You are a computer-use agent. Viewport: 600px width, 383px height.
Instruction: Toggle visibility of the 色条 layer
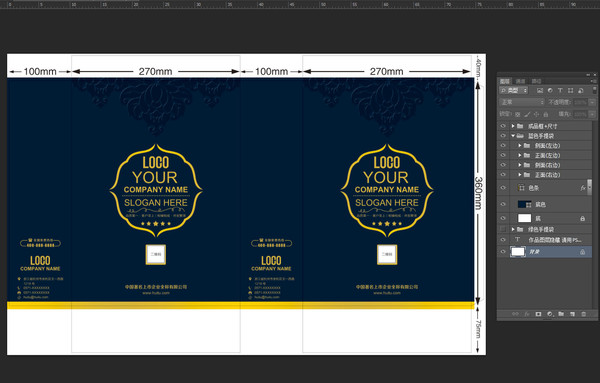(503, 188)
